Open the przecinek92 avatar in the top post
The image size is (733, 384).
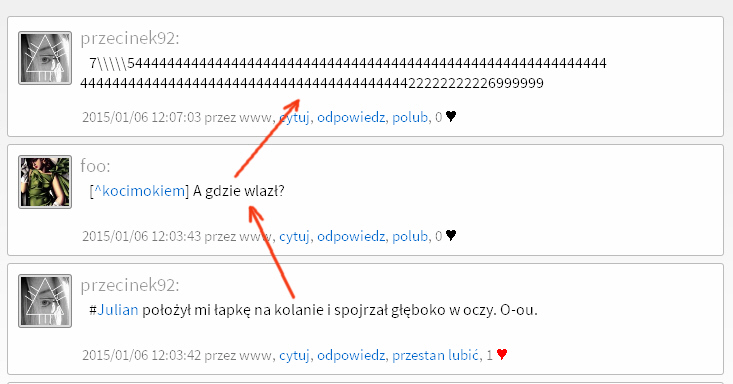45,58
